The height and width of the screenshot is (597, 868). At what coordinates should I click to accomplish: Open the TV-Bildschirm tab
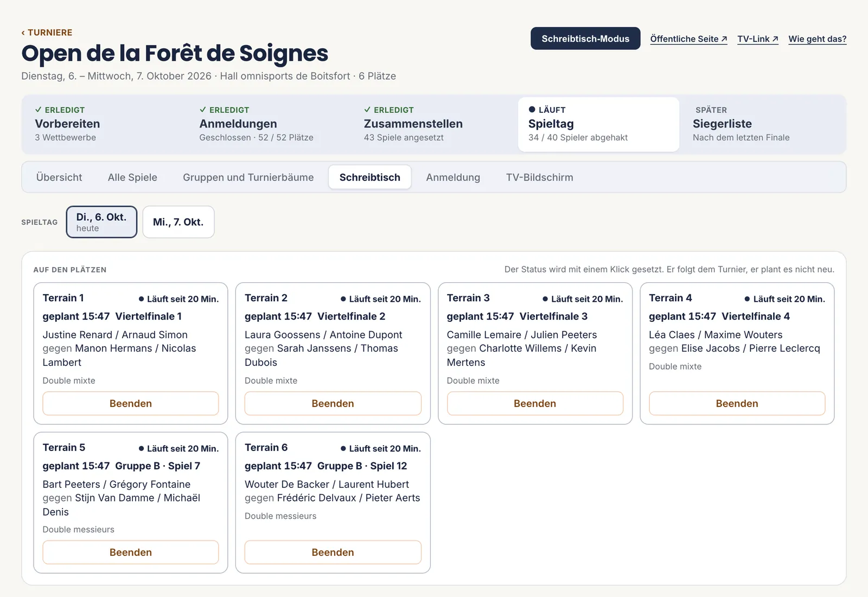[x=539, y=177]
